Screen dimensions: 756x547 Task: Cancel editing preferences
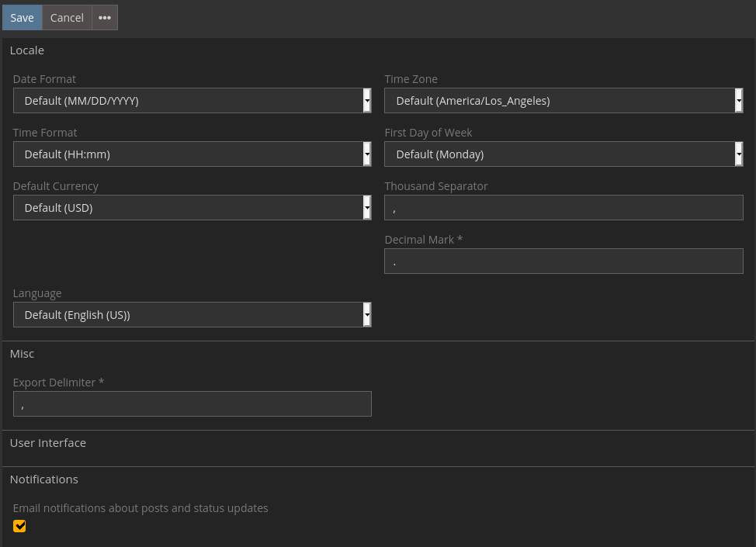pyautogui.click(x=67, y=18)
